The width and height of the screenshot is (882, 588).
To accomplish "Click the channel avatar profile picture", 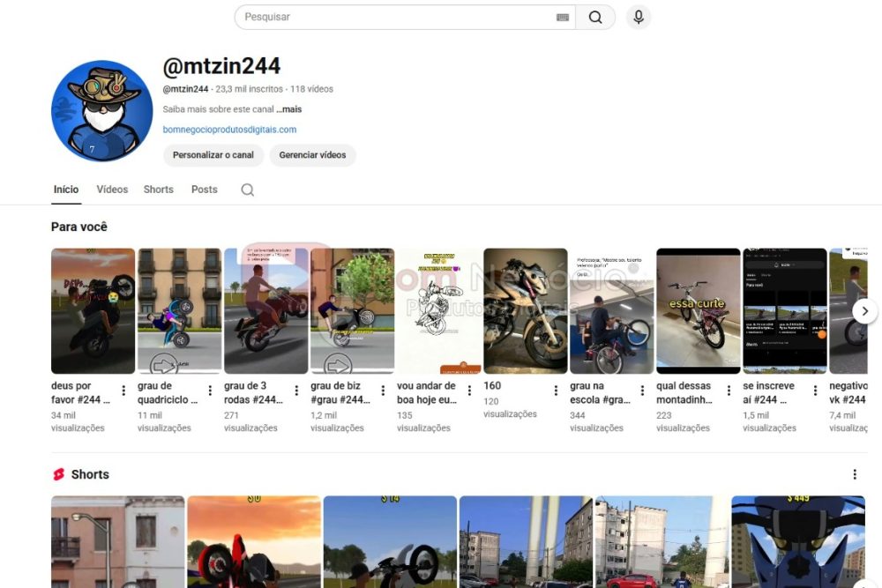I will click(x=102, y=111).
